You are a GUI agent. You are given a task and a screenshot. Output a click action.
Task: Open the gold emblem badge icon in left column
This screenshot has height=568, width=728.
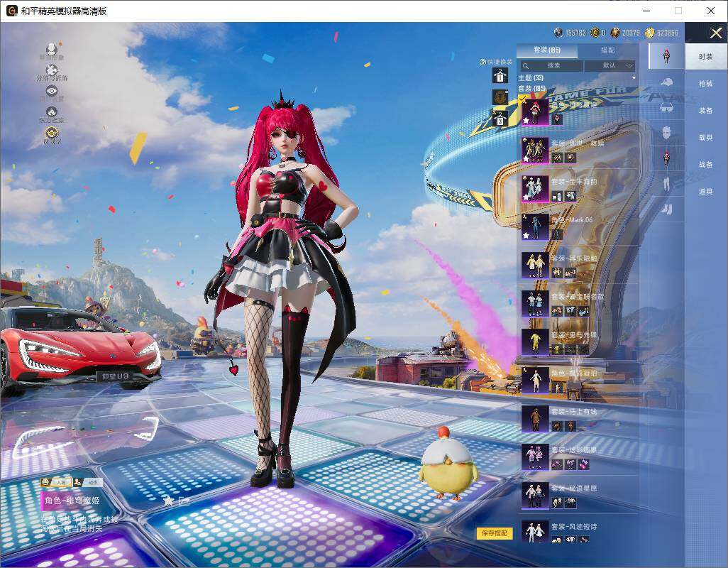tap(52, 133)
